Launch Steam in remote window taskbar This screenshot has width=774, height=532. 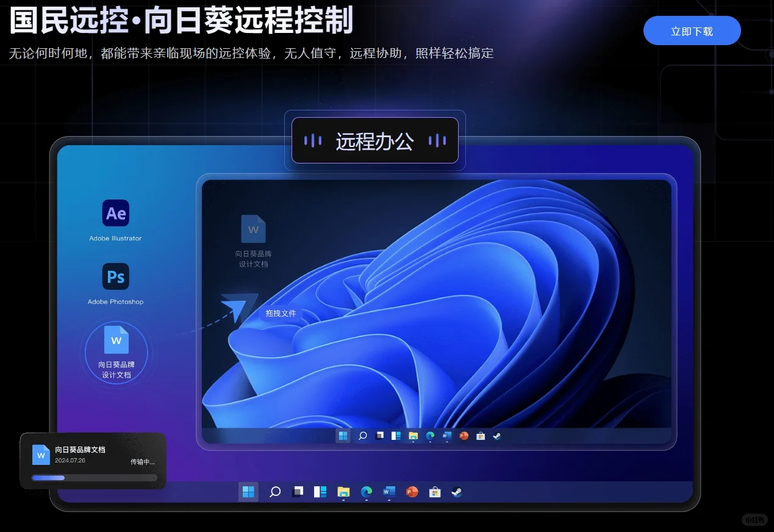497,436
